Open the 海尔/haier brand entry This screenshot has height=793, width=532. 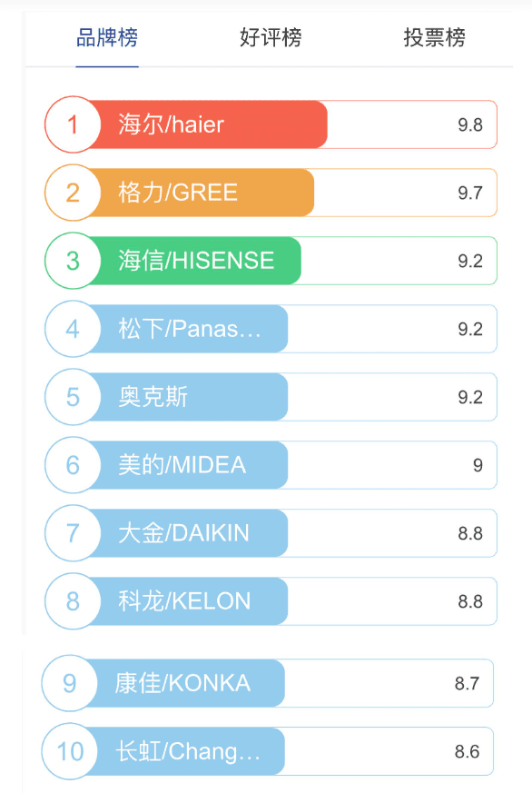point(271,124)
